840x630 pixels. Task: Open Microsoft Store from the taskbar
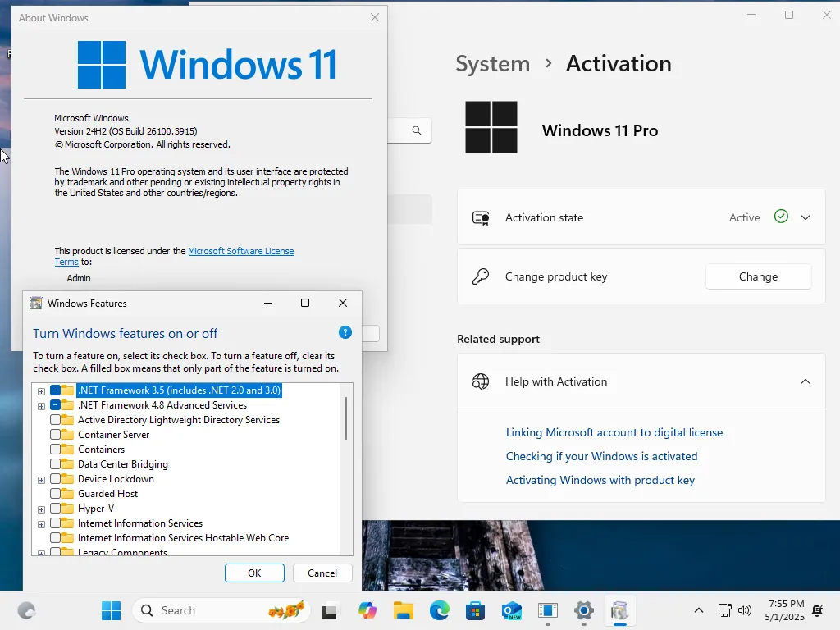click(x=475, y=610)
